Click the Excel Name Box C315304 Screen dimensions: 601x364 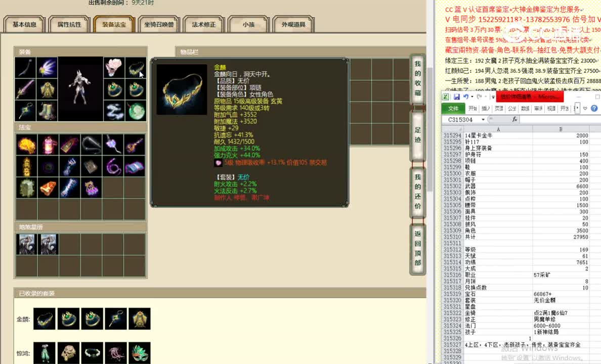click(x=461, y=119)
